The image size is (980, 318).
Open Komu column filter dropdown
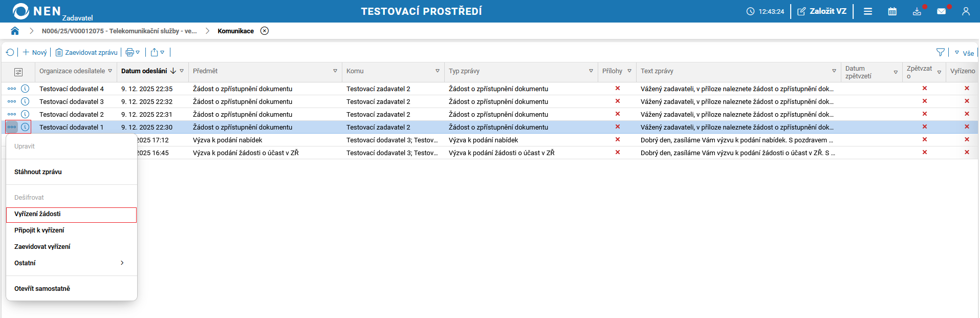coord(438,71)
